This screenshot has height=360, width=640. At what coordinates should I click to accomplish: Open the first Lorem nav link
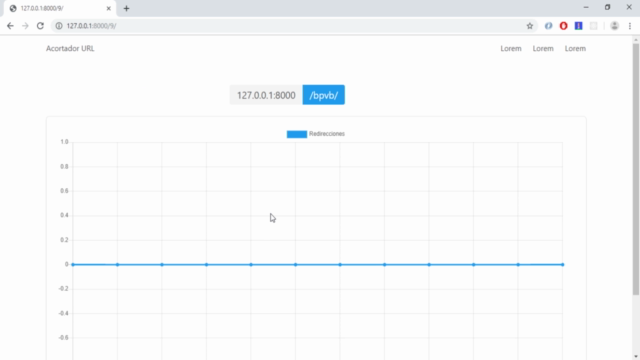[511, 48]
